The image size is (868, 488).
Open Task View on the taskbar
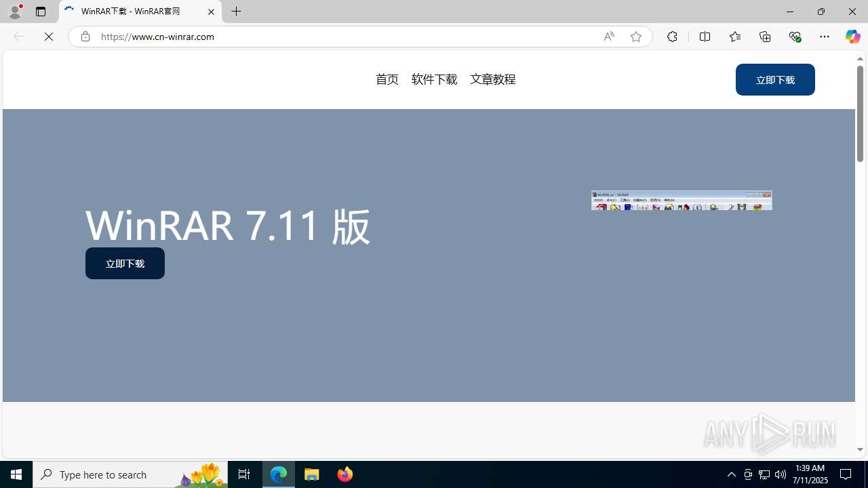[244, 474]
